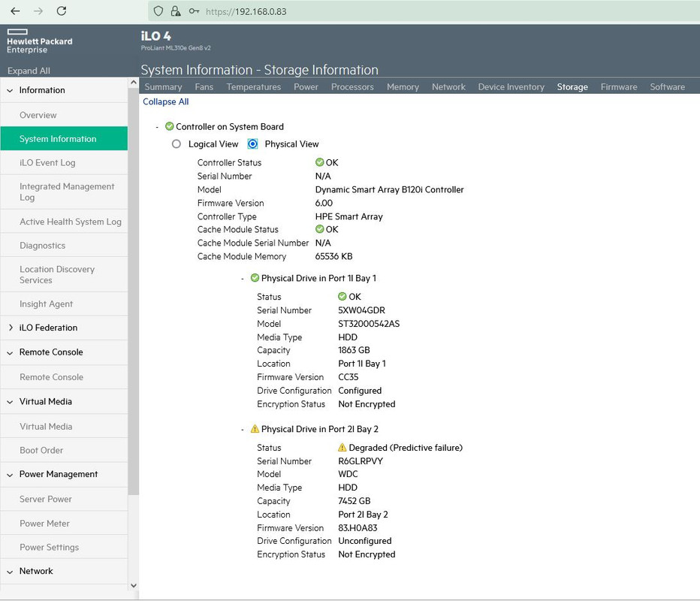Open the Firmware tab
The image size is (700, 601).
point(619,86)
